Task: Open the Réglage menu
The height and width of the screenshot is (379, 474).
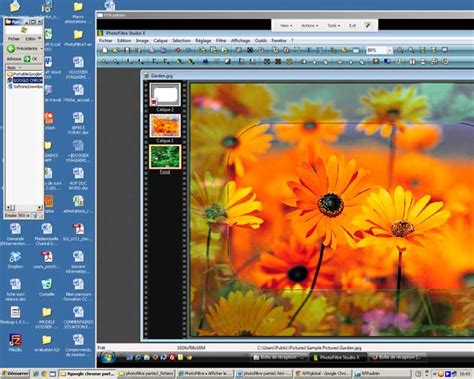Action: (x=203, y=40)
